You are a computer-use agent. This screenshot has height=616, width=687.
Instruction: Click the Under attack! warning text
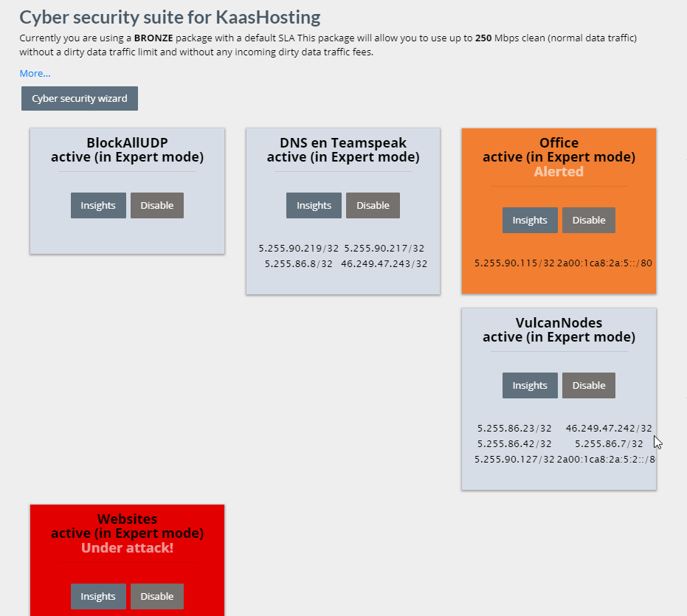[x=127, y=548]
